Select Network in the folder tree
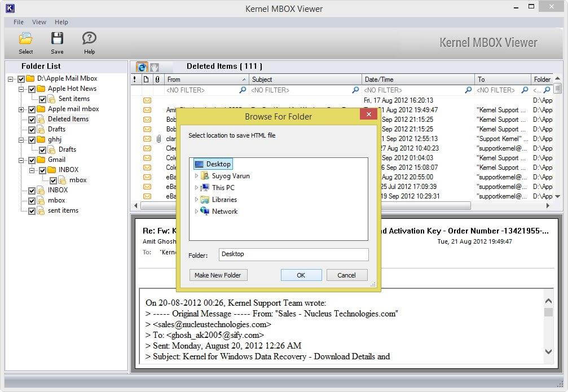 point(219,212)
